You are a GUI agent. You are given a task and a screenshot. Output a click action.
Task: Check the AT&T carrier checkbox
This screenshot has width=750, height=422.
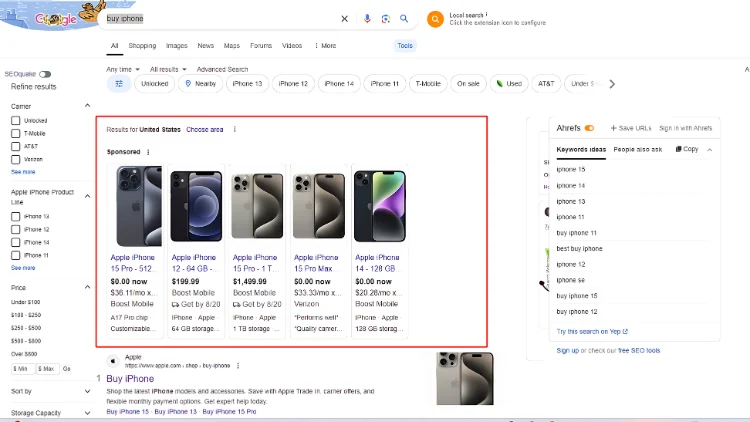(16, 146)
